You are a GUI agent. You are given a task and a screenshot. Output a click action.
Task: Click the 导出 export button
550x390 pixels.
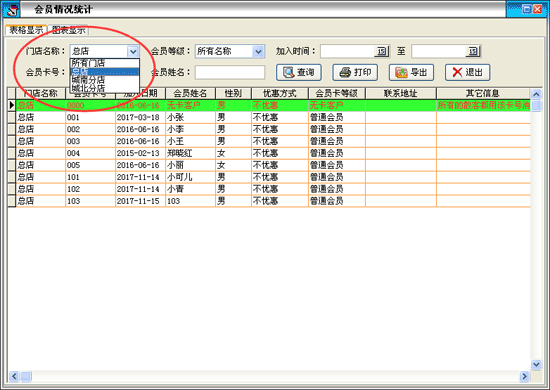coord(411,72)
